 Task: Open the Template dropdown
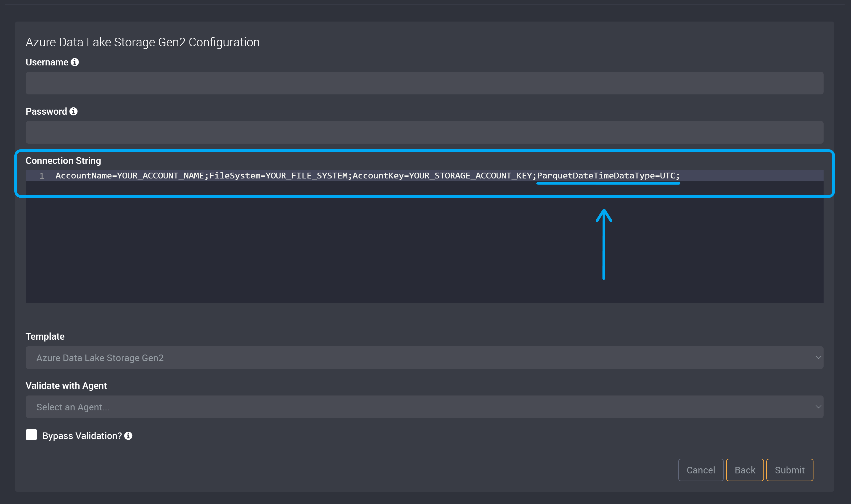coord(425,358)
